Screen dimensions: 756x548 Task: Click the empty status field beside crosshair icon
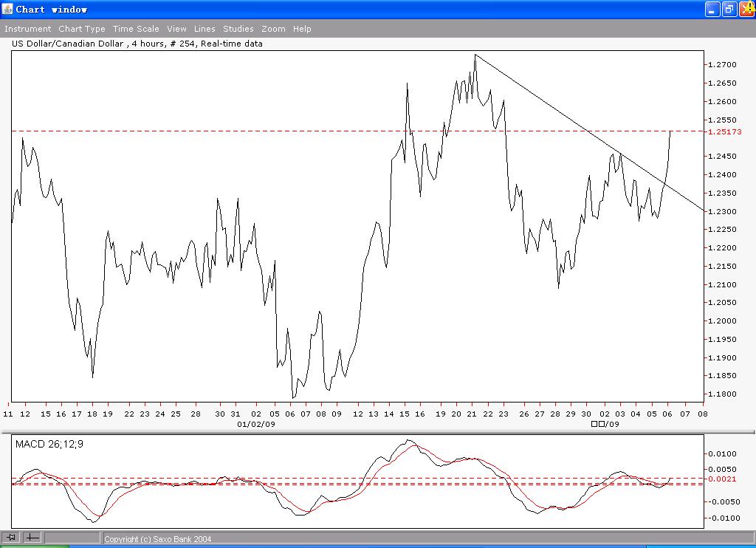pyautogui.click(x=72, y=538)
